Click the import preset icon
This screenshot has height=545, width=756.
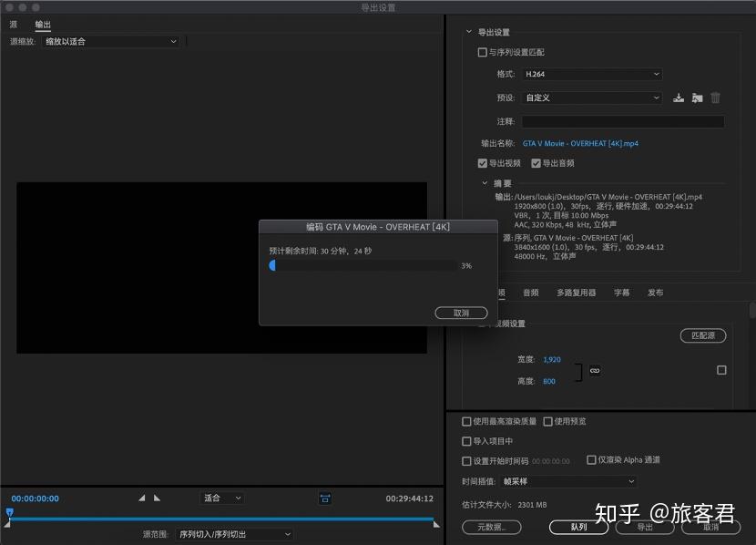pyautogui.click(x=697, y=98)
